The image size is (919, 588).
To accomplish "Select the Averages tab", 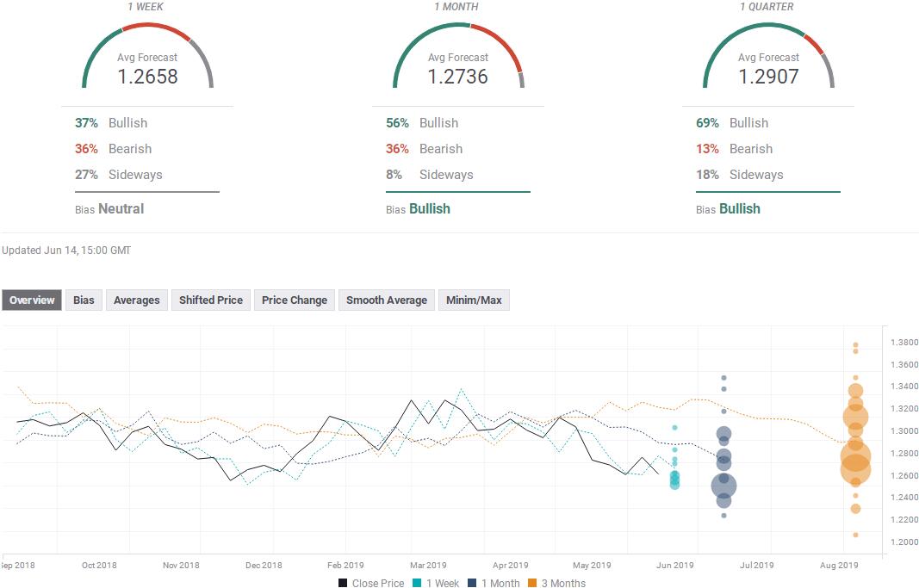I will point(136,300).
